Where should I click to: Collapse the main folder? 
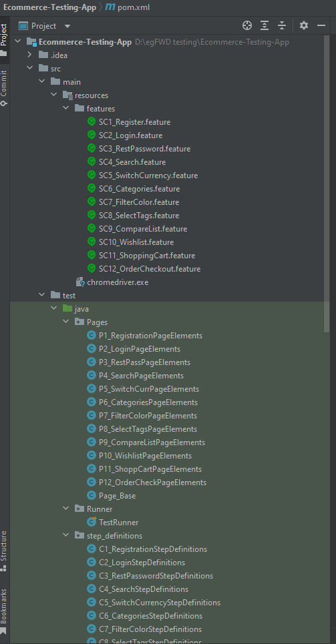click(x=41, y=81)
